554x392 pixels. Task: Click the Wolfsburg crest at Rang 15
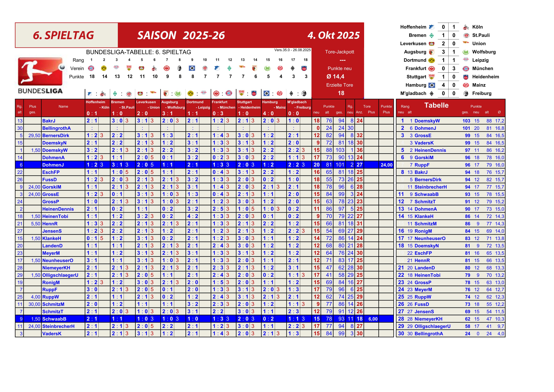[x=267, y=68]
